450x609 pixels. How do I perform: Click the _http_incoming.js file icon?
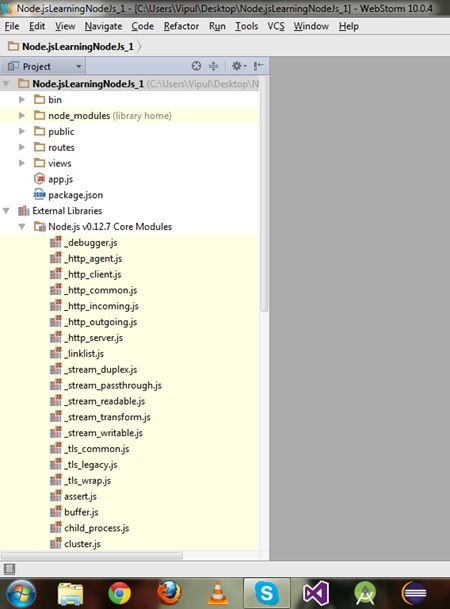[x=56, y=306]
